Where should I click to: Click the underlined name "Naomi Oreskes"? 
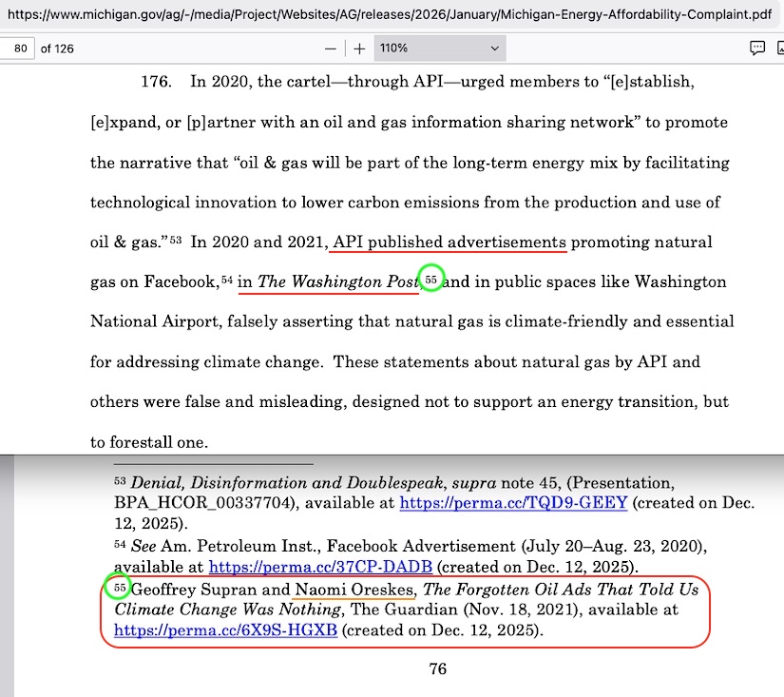pos(354,590)
